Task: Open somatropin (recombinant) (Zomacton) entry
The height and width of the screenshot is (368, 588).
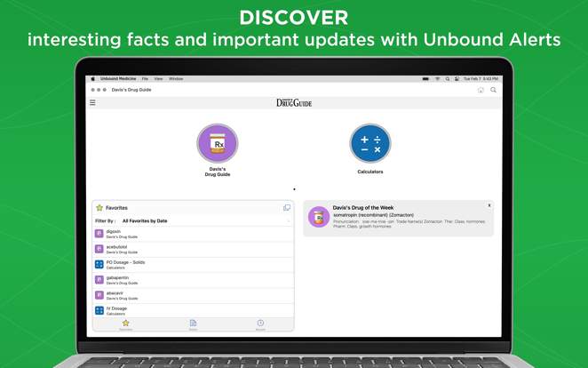Action: click(374, 215)
